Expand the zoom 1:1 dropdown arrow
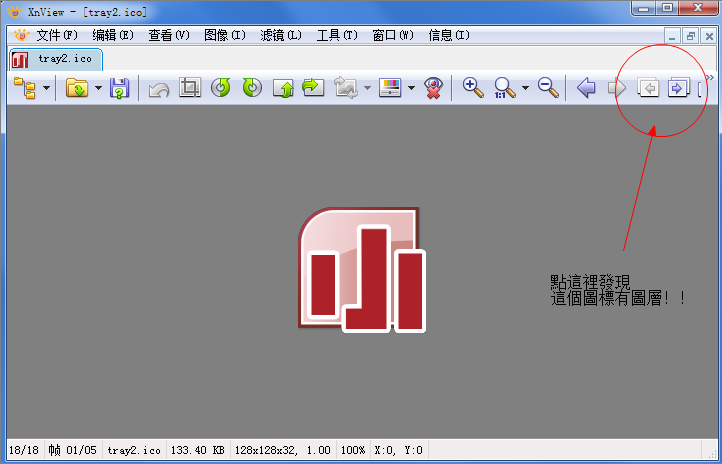 pos(525,87)
